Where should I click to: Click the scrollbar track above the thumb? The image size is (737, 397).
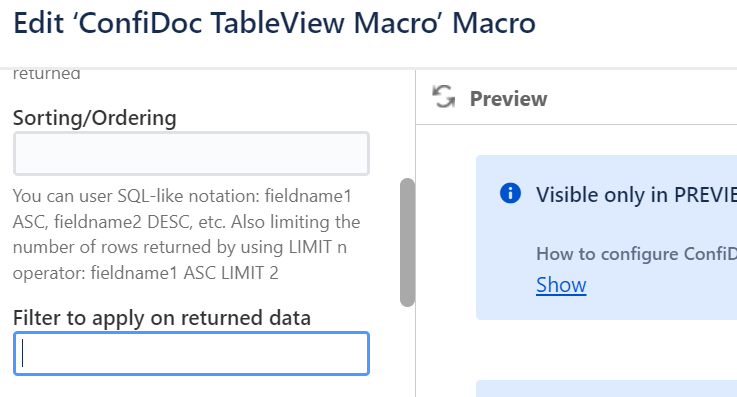408,125
